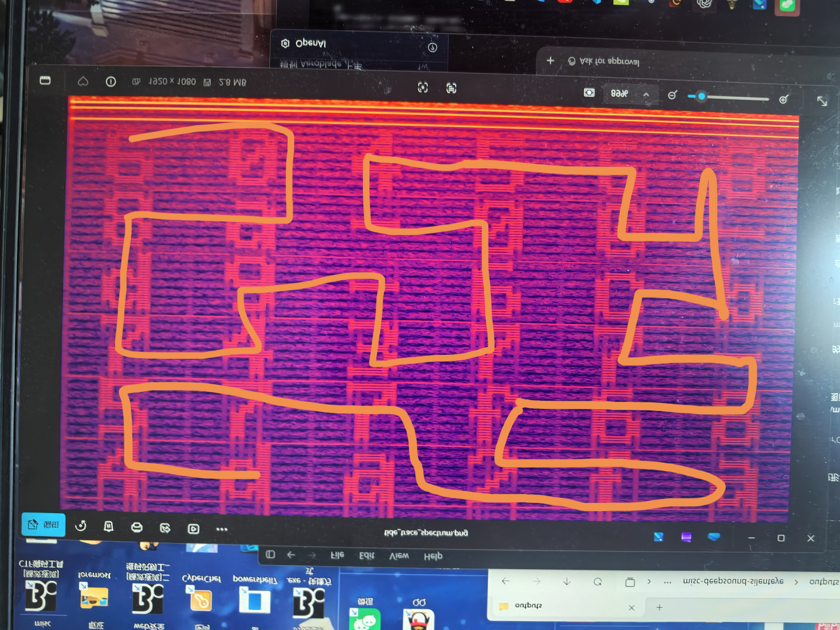Start slideshow from the Photos toolbar

193,529
